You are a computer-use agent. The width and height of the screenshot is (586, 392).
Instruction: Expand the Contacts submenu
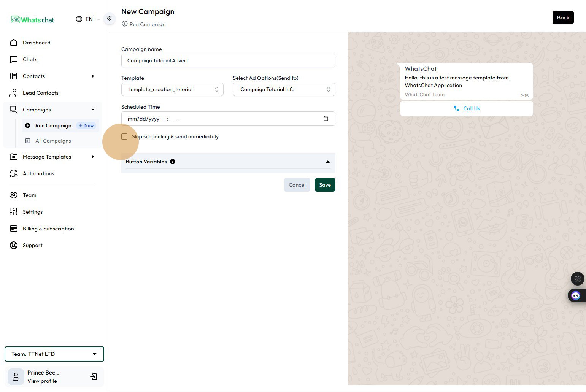[93, 76]
